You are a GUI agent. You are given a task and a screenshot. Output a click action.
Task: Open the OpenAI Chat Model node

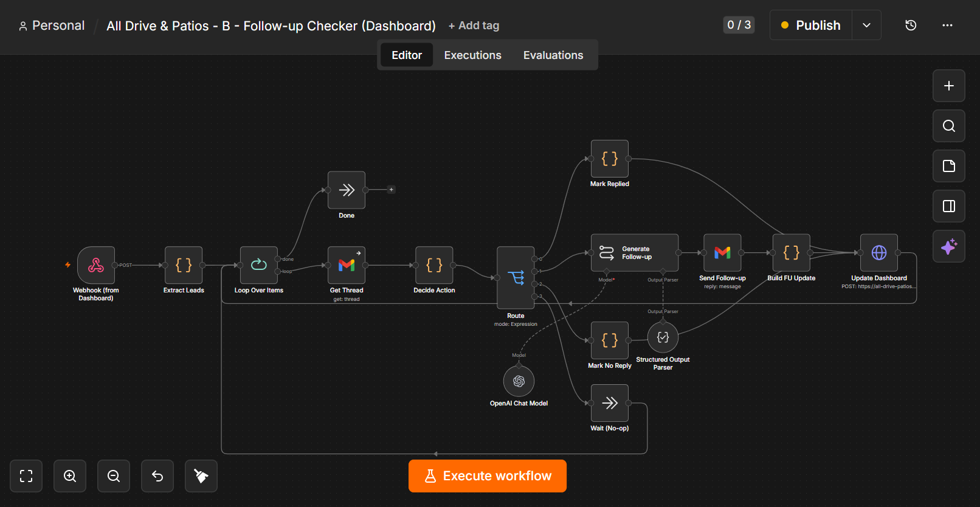coord(519,381)
